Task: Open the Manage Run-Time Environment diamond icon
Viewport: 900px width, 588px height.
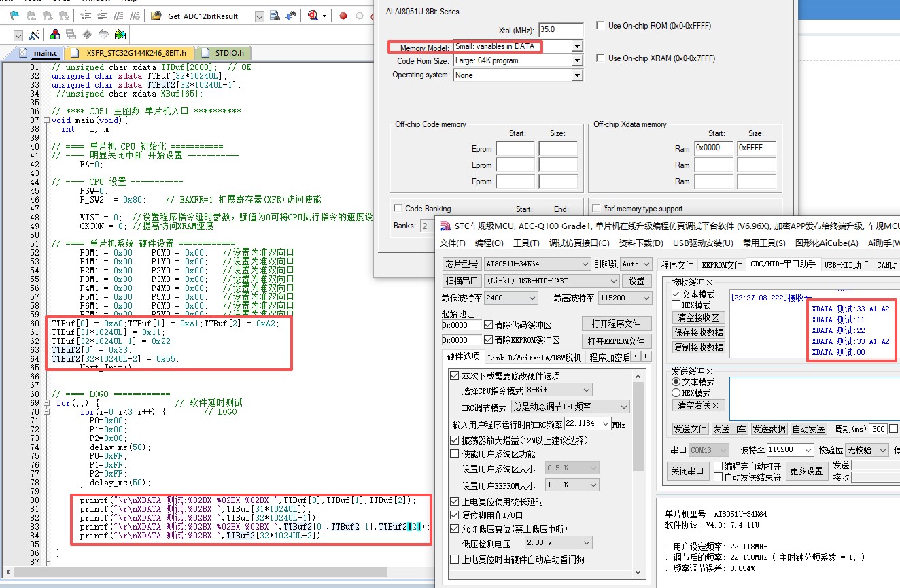Action: click(87, 35)
